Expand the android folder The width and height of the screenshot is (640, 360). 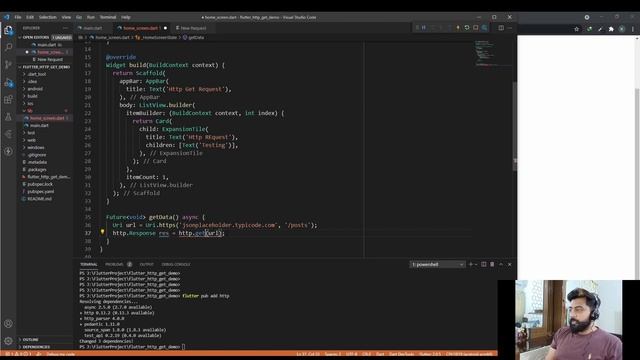point(45,89)
